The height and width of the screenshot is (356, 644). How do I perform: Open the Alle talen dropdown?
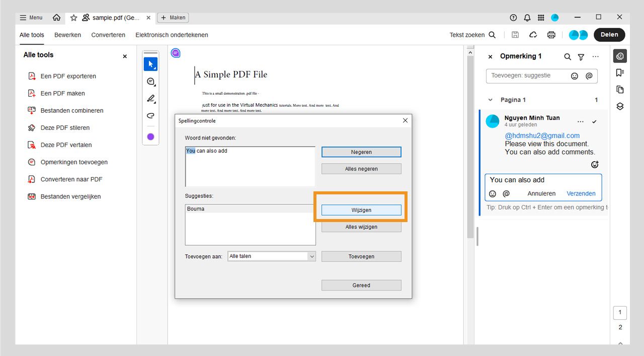tap(272, 256)
